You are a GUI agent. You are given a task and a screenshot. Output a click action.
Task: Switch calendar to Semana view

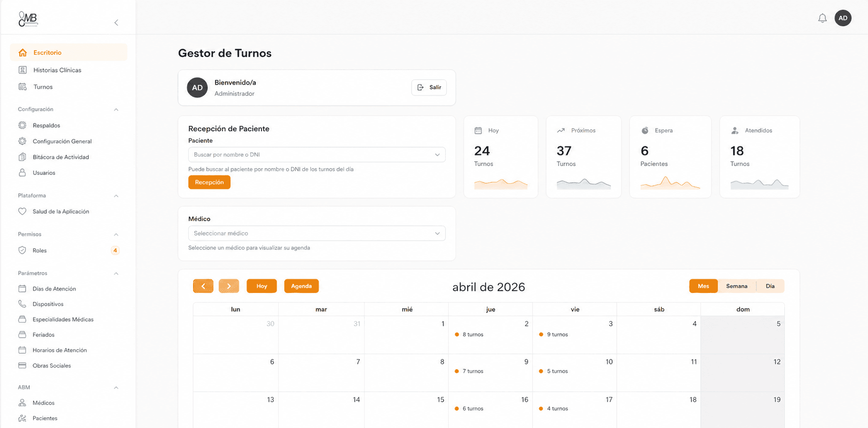tap(736, 286)
